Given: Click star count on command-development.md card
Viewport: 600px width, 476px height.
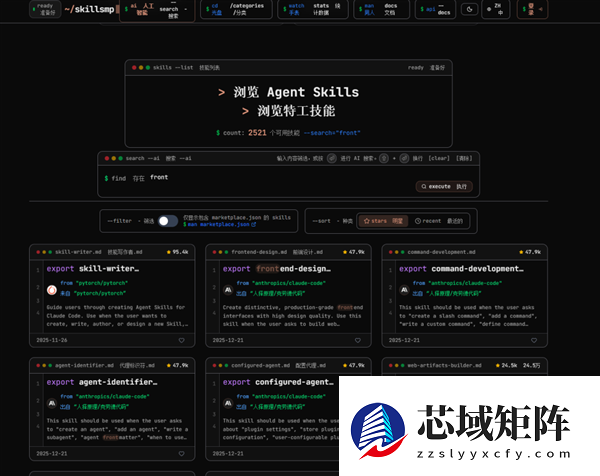Looking at the screenshot, I should pos(530,252).
